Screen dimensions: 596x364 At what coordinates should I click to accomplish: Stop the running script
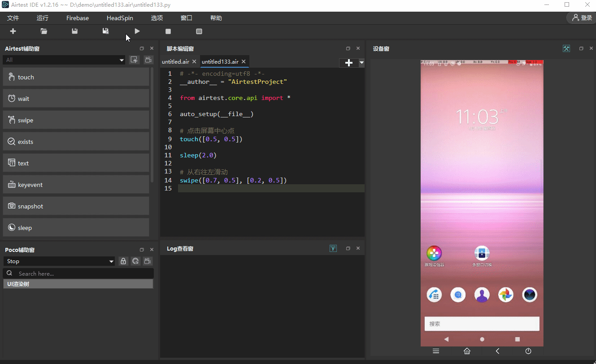[168, 31]
